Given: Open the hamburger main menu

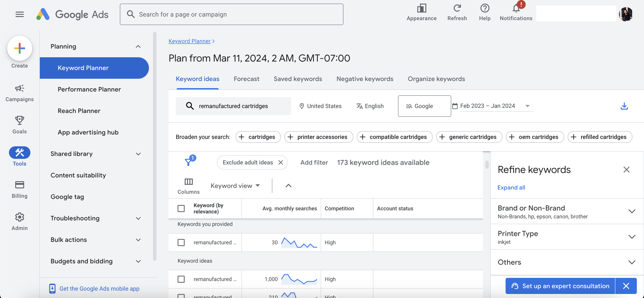Looking at the screenshot, I should pos(19,14).
